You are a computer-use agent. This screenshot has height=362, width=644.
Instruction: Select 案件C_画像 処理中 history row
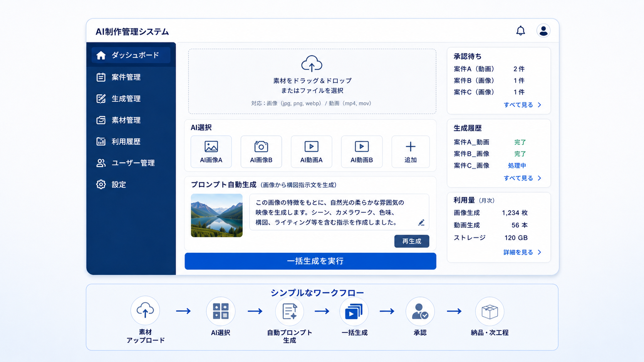tap(490, 165)
